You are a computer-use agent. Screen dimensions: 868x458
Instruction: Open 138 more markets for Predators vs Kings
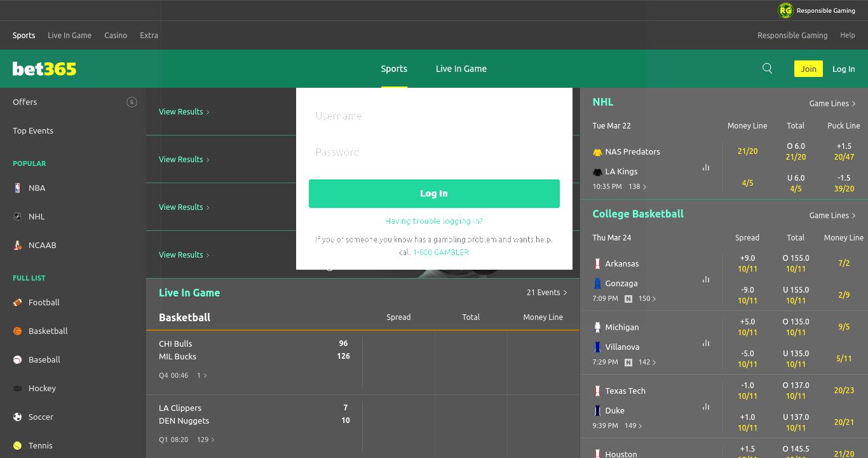pyautogui.click(x=637, y=186)
